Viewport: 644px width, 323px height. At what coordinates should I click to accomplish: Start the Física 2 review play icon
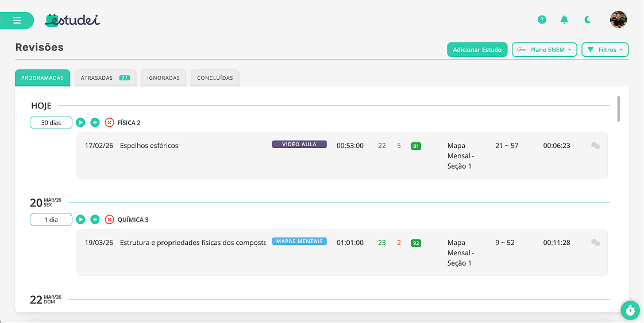click(80, 123)
